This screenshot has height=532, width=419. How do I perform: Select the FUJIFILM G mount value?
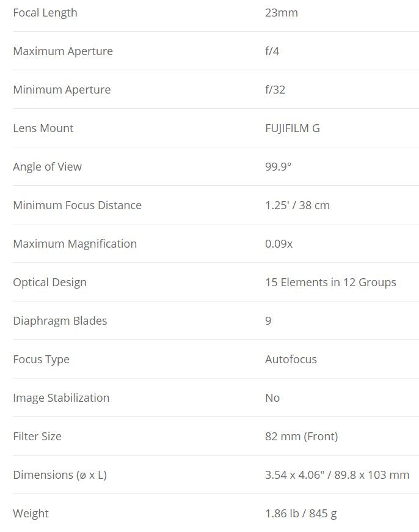pyautogui.click(x=292, y=128)
